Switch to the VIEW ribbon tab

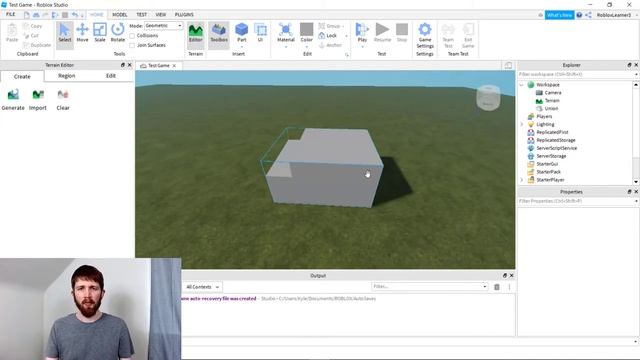161,15
